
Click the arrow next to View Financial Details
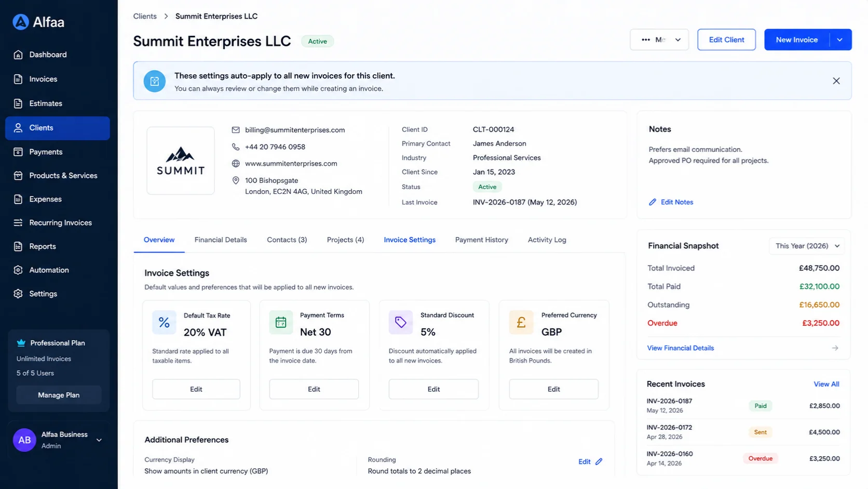click(x=835, y=348)
